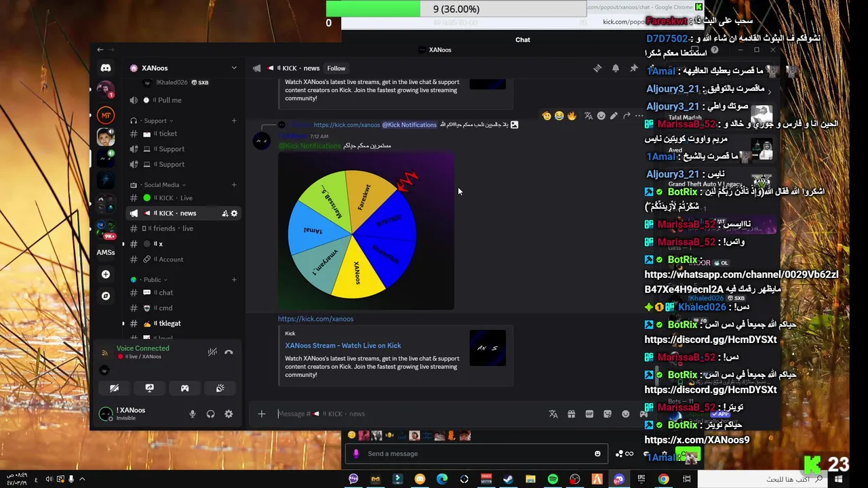Screen dimensions: 868x488
Task: Click Voice Connected status text
Action: pos(143,348)
